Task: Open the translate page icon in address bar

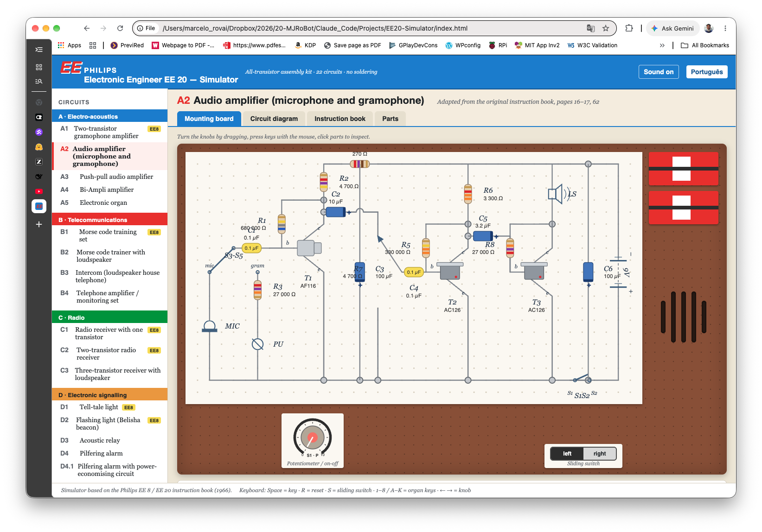Action: (591, 28)
